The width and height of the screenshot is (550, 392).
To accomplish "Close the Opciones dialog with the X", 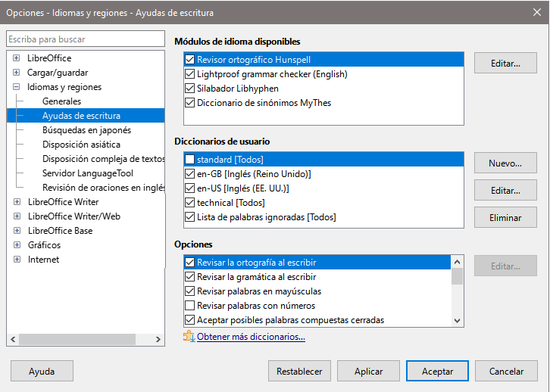I will tap(536, 12).
